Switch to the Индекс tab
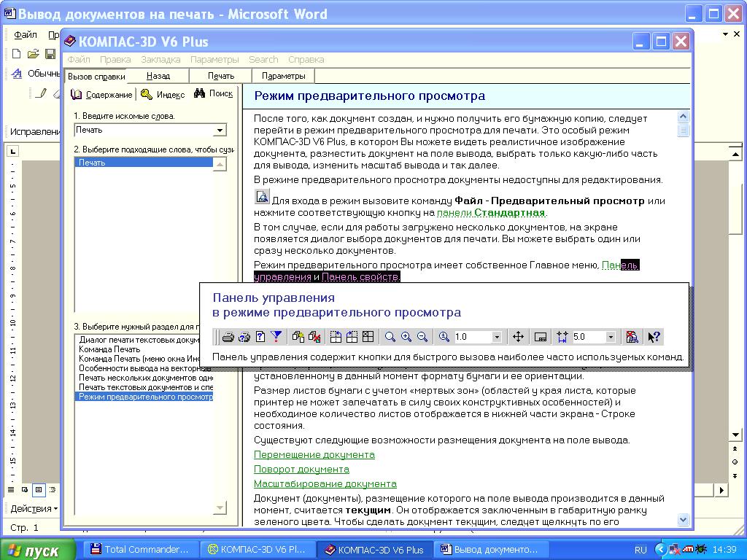This screenshot has height=560, width=747. [x=163, y=94]
